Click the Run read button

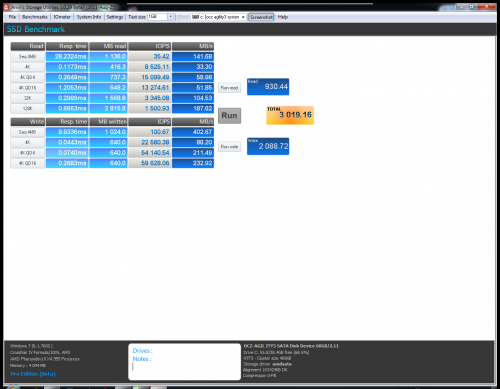tap(229, 88)
